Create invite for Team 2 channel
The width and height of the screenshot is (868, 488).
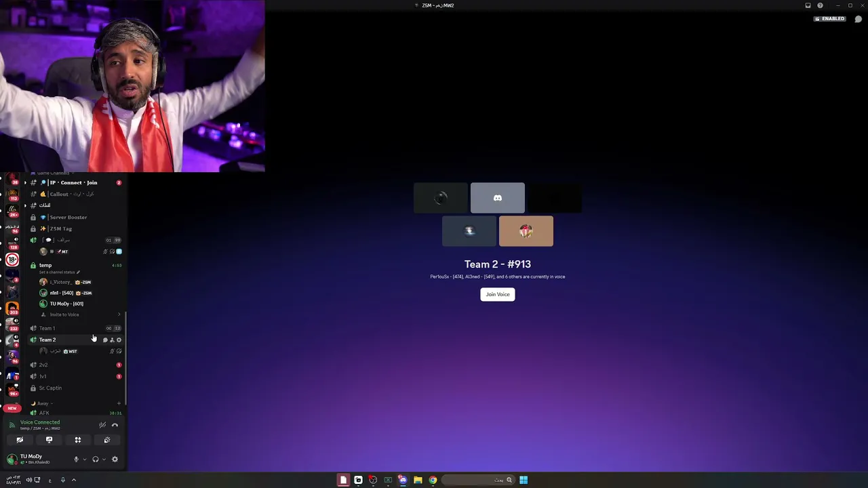pyautogui.click(x=112, y=340)
